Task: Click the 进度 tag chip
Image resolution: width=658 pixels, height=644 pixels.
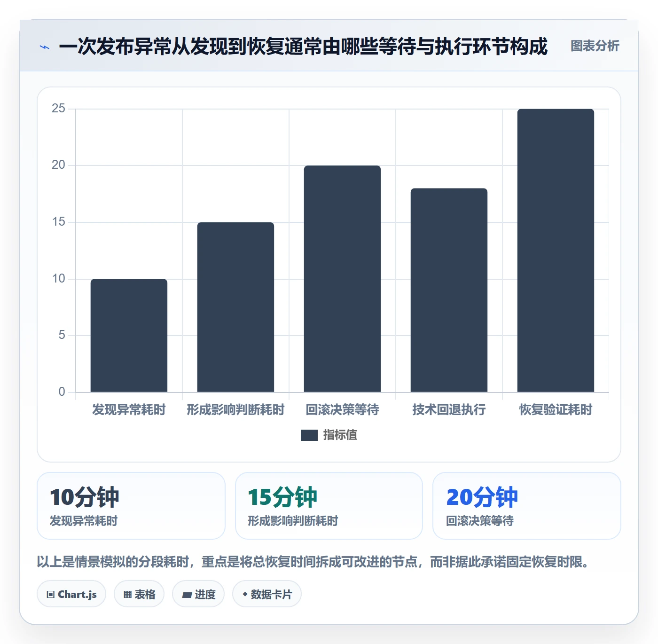Action: tap(198, 594)
